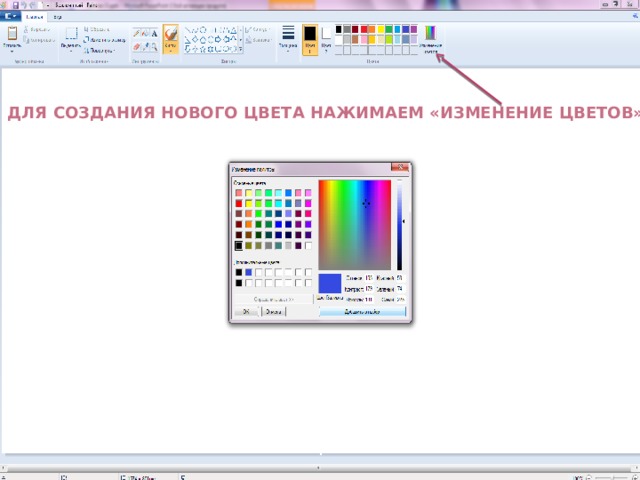The image size is (640, 480).
Task: Click the Blue (Синий) value field
Action: point(401,299)
